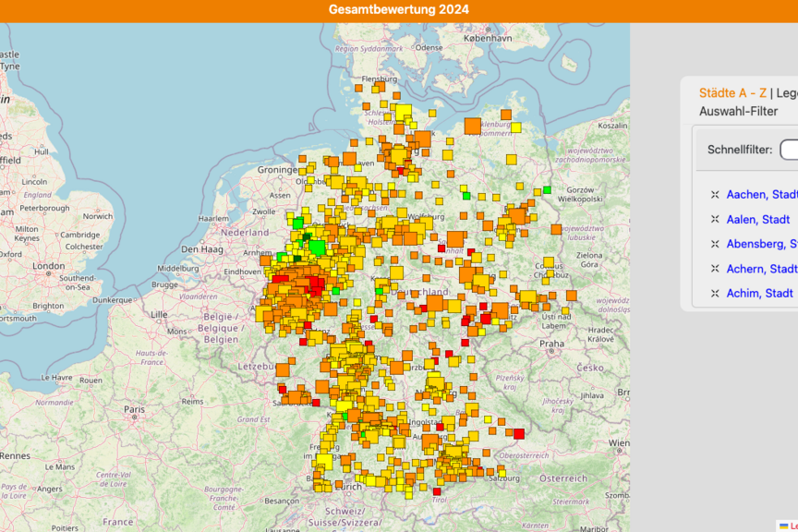Click red marker near Saarbrücken
The width and height of the screenshot is (798, 532).
tap(315, 403)
